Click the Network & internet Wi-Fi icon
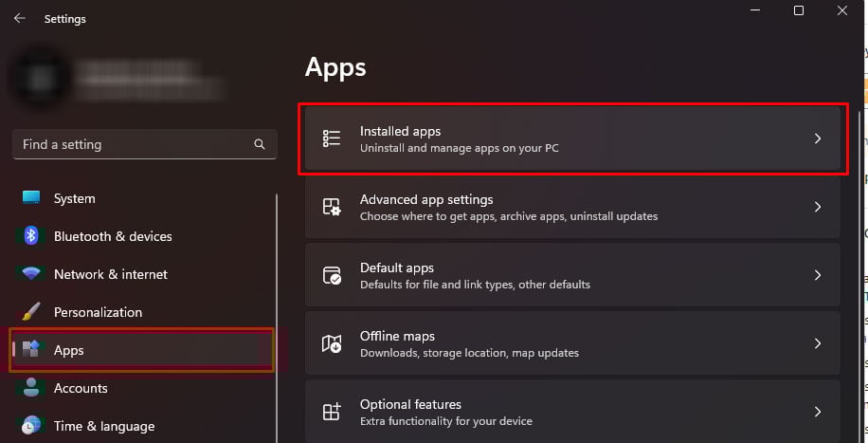This screenshot has height=443, width=868. (31, 274)
